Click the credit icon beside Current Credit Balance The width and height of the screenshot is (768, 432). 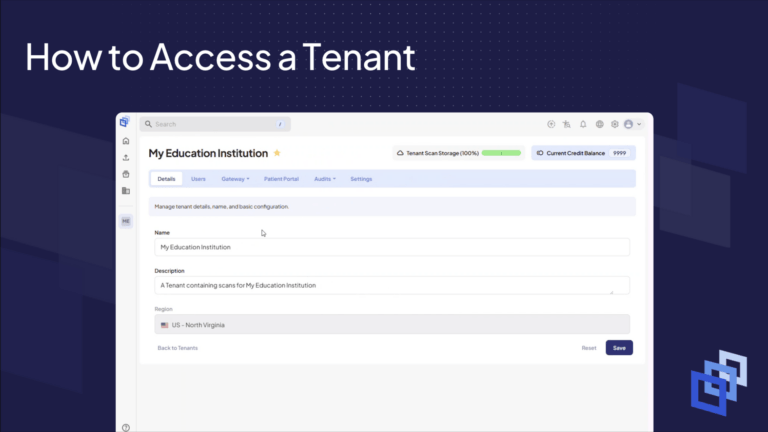coord(540,153)
